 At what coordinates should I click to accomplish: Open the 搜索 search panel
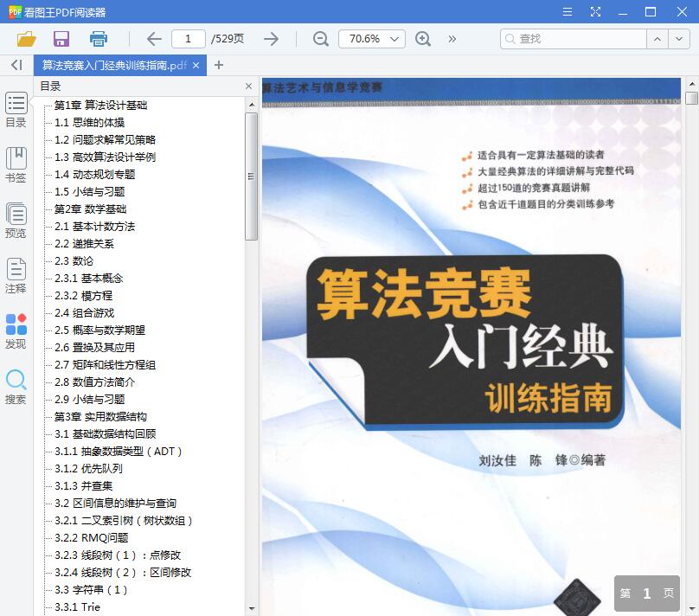tap(16, 387)
